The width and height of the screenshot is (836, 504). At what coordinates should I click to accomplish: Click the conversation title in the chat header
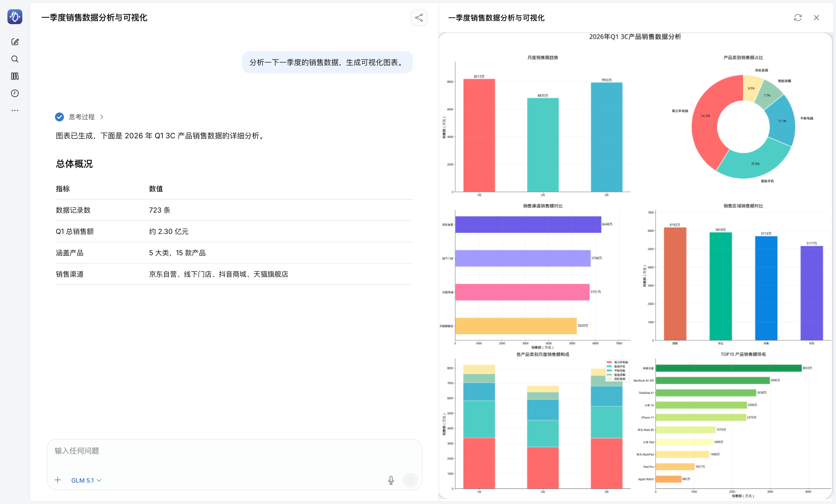coord(94,18)
